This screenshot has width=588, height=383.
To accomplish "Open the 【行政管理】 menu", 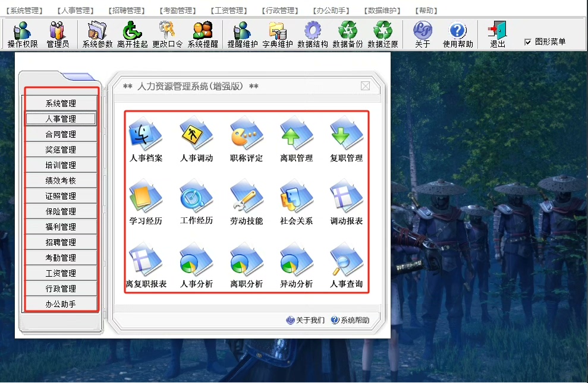I will point(280,11).
